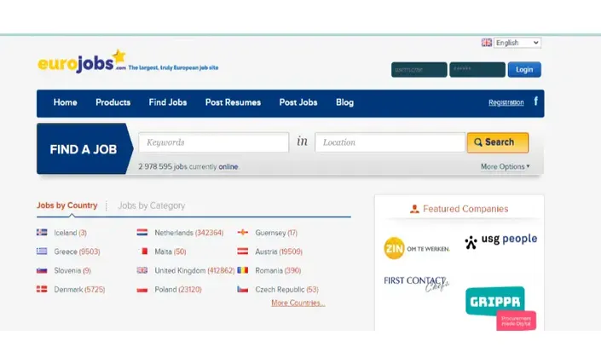Click the Keywords search field
Image resolution: width=601 pixels, height=364 pixels.
point(214,142)
